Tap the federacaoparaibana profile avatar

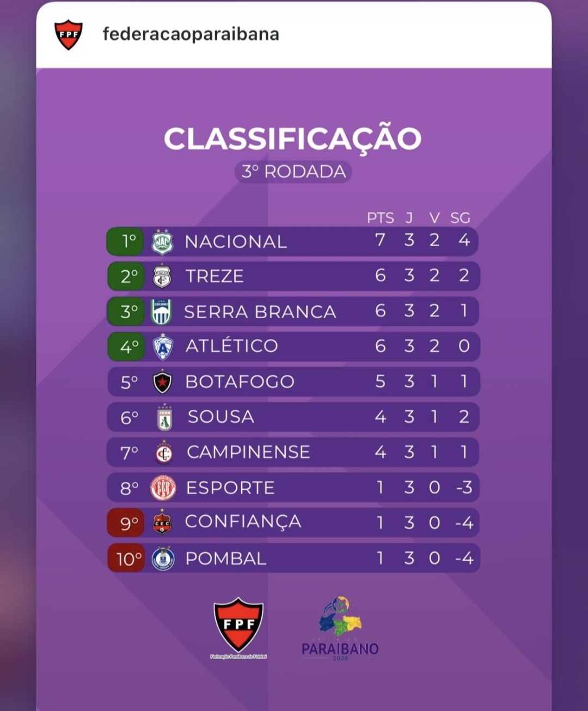[x=69, y=34]
